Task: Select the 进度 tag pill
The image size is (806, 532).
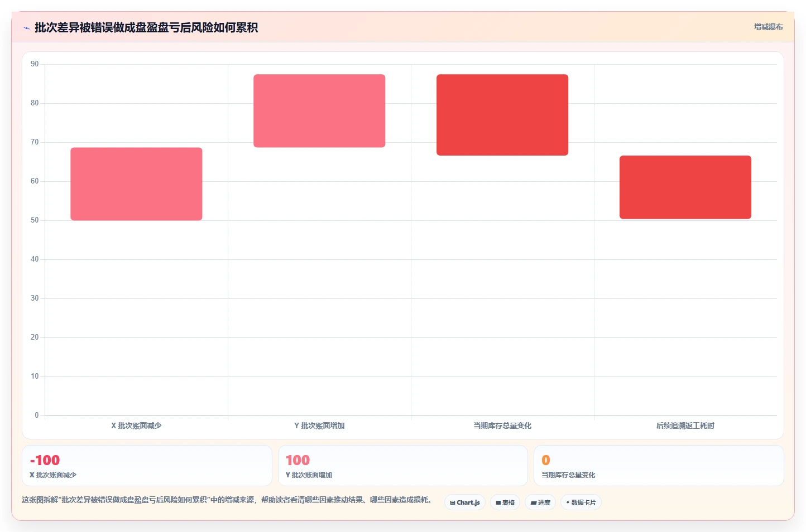Action: click(x=540, y=502)
